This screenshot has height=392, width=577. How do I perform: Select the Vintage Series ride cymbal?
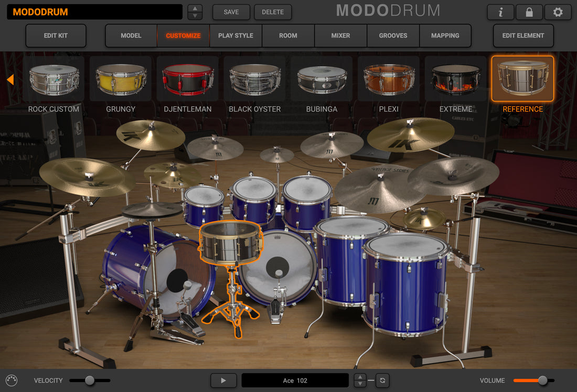pos(379,189)
